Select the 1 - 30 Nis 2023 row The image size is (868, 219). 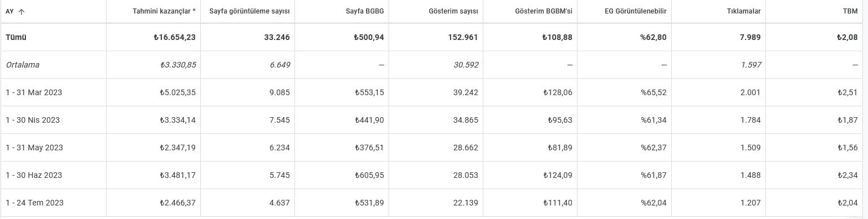click(434, 120)
